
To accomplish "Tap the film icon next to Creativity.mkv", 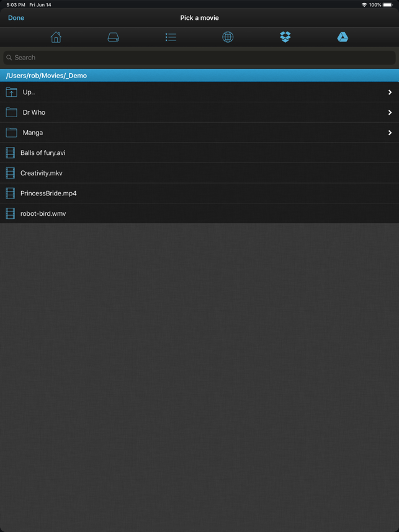I will coord(11,173).
